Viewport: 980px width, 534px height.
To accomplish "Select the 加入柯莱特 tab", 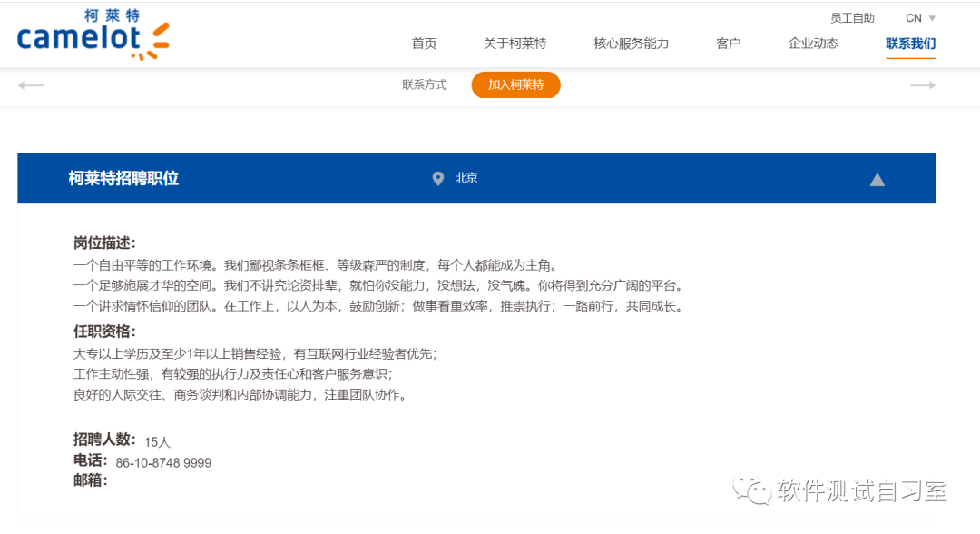I will 515,84.
